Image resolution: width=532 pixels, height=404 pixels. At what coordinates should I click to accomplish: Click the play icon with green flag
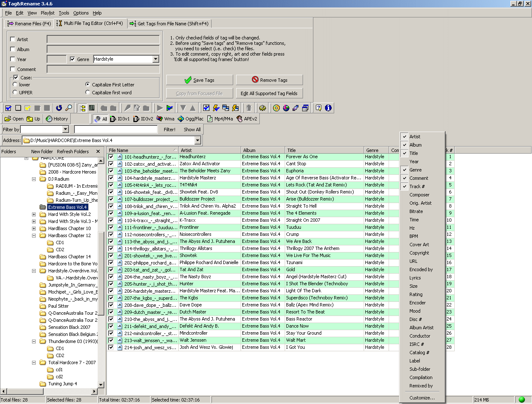(x=170, y=108)
